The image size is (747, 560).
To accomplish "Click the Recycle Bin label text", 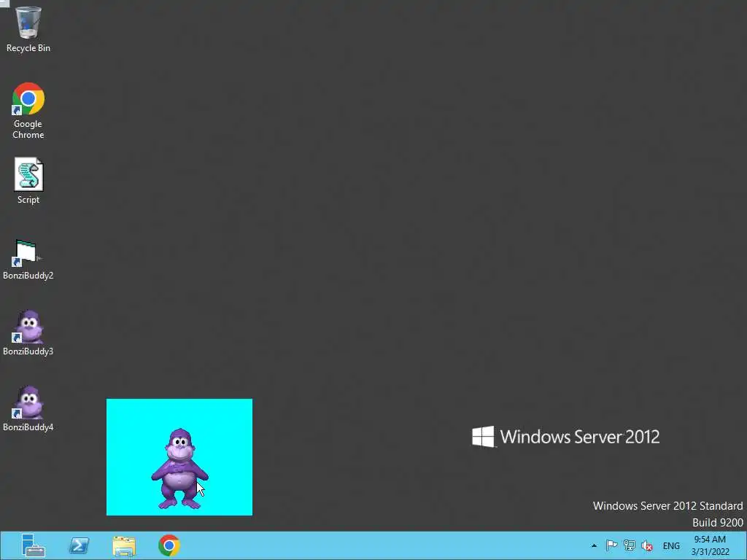I will click(28, 48).
